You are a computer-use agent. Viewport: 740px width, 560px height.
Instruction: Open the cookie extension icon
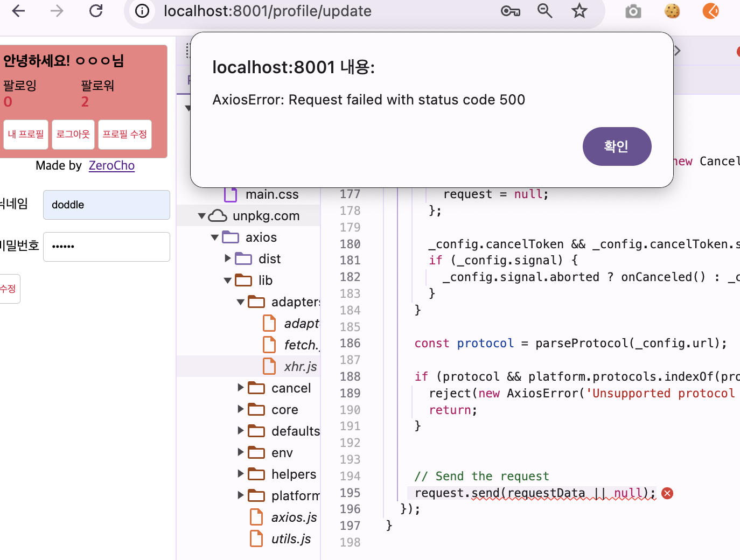[672, 11]
